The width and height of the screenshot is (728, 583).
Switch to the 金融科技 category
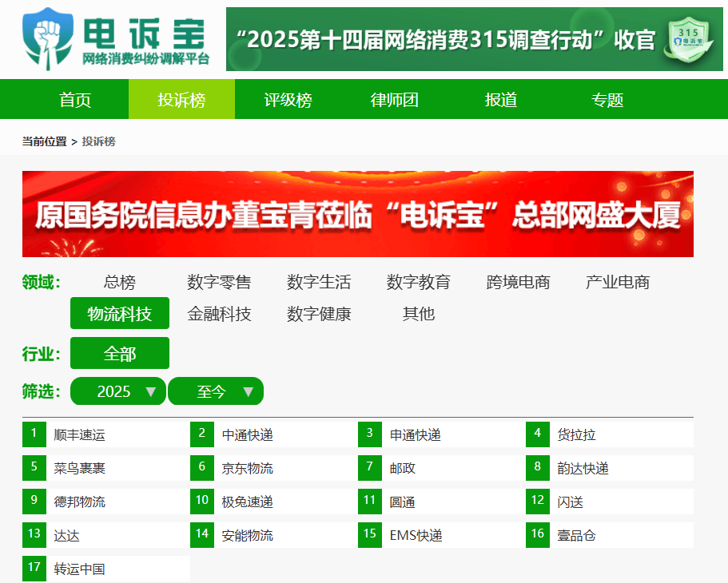click(x=219, y=314)
